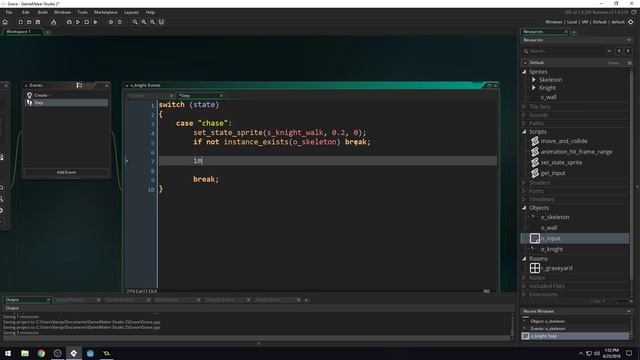This screenshot has height=360, width=640.
Task: Open the move_and_collide script
Action: coord(564,141)
